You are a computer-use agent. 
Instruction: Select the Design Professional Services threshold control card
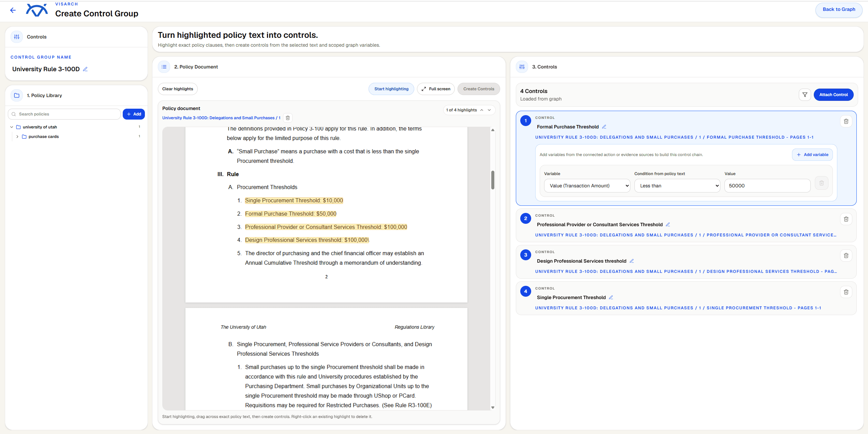[x=686, y=262]
